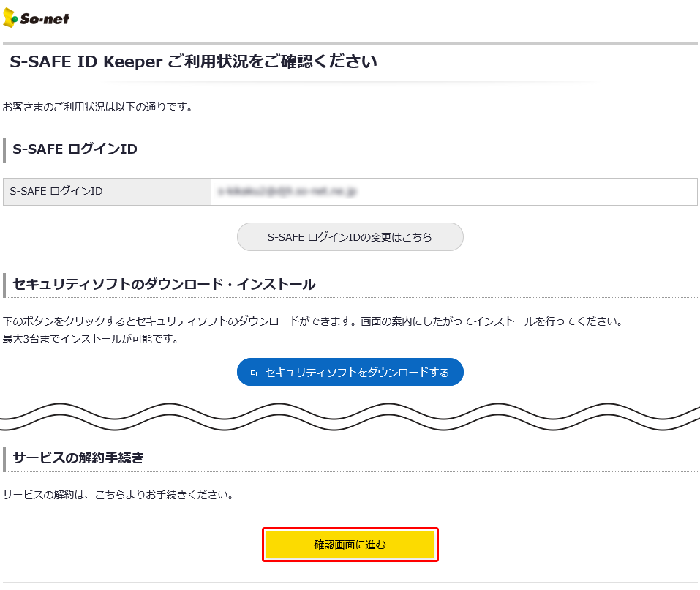Click the 下のボタンをクリックすると instruction sentence

312,321
